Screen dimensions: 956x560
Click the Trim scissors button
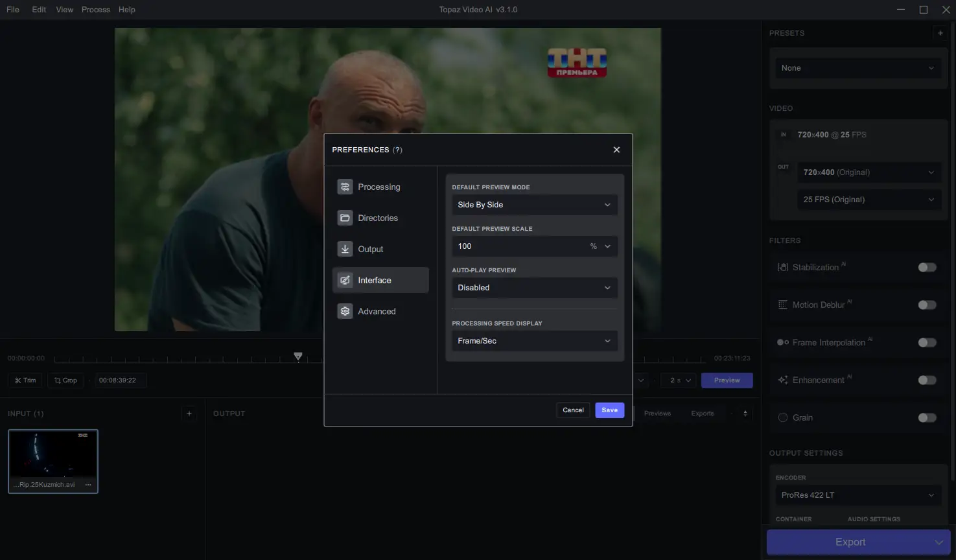coord(25,380)
